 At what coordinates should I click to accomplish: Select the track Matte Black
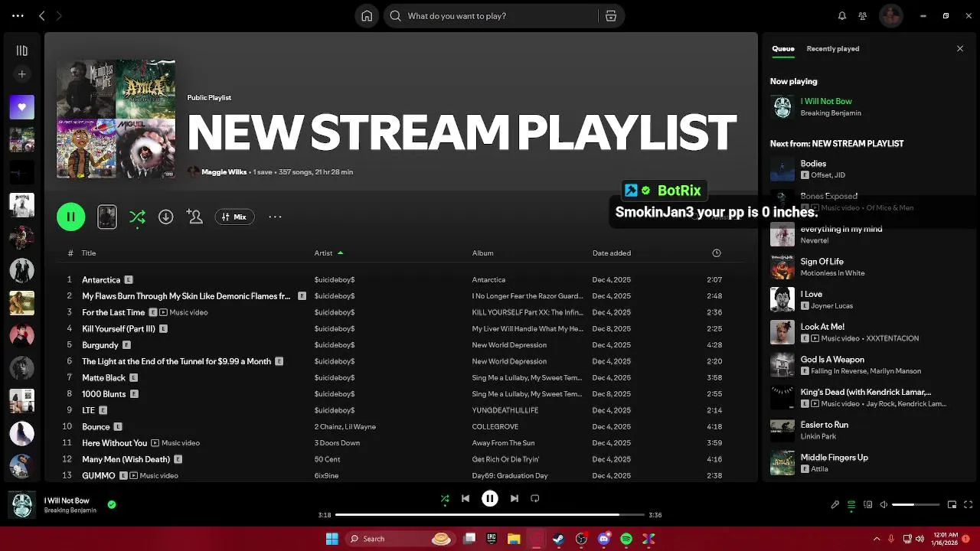(x=103, y=377)
